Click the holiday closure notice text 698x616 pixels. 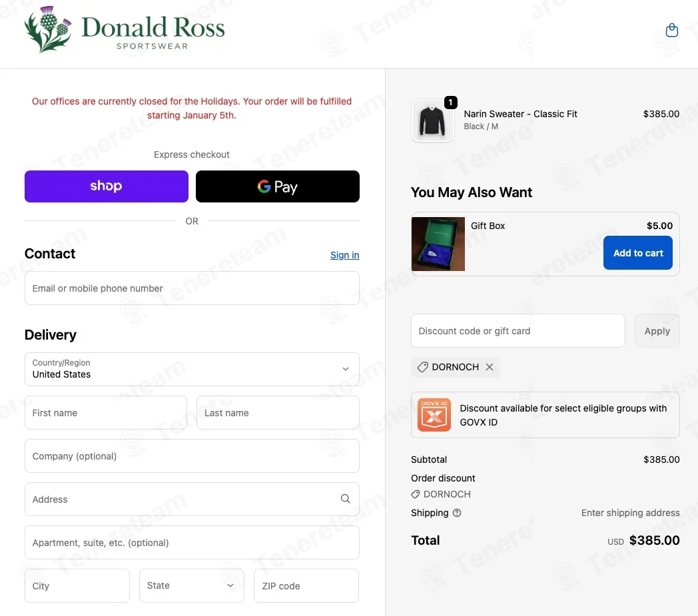click(x=192, y=108)
